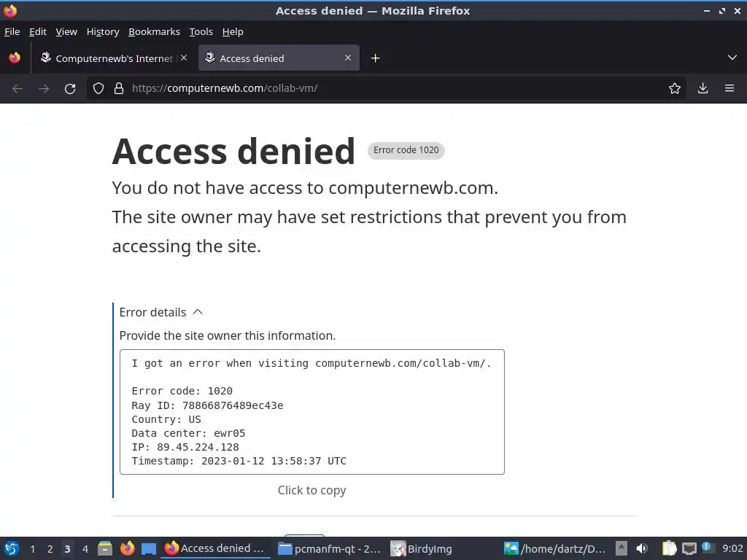Open the Downloads panel
The width and height of the screenshot is (747, 560).
click(703, 88)
